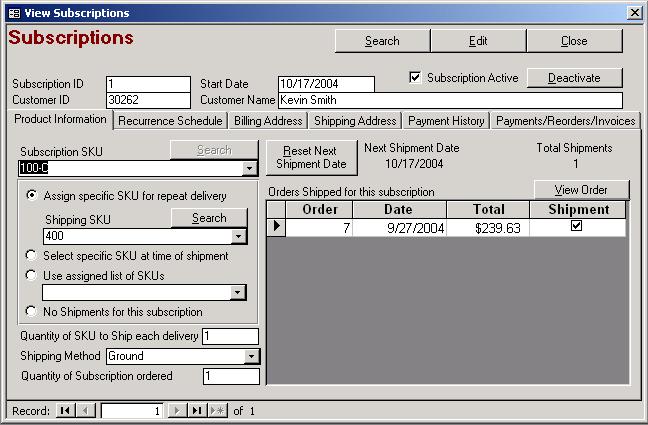This screenshot has height=425, width=648.
Task: Jump to last record navigation button
Action: point(197,411)
